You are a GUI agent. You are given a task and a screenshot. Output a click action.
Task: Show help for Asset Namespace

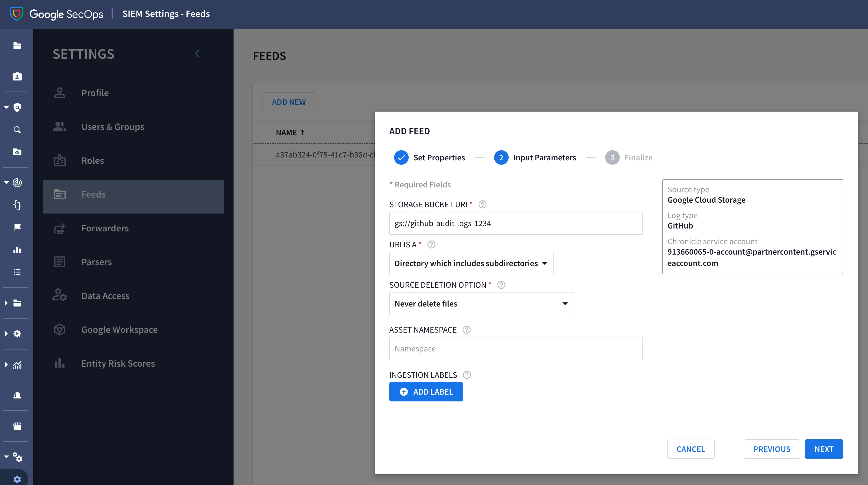(x=466, y=330)
